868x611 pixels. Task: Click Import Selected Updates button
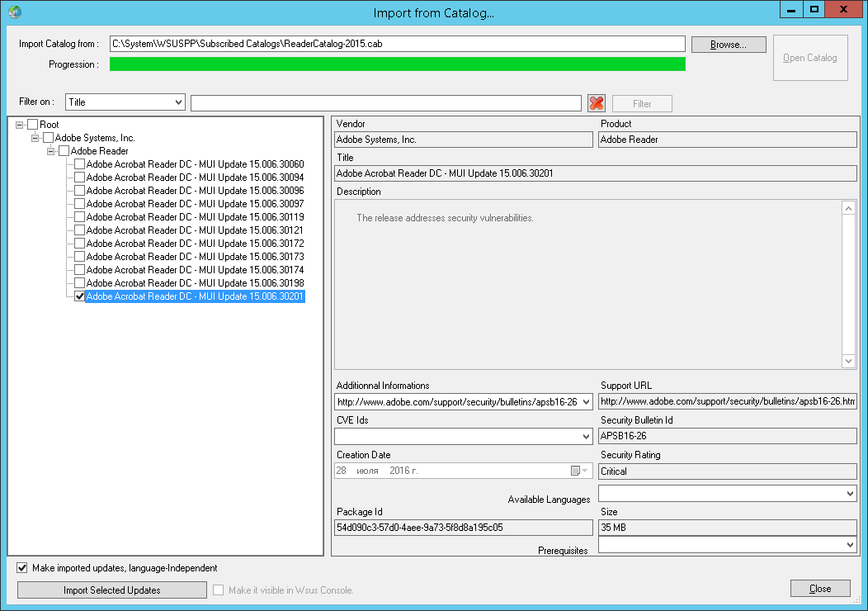click(112, 590)
